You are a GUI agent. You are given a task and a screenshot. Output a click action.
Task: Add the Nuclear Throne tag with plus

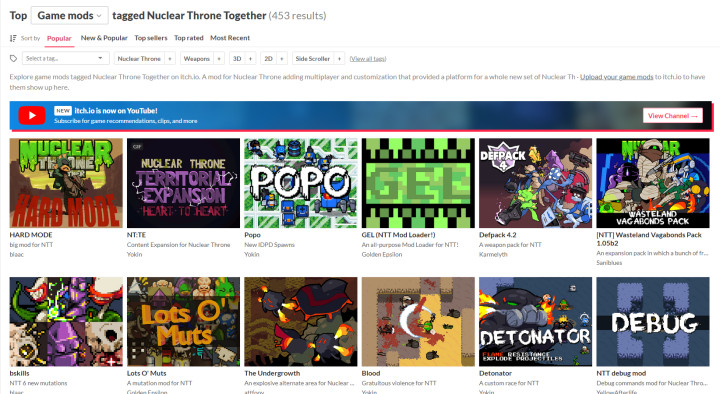point(170,58)
